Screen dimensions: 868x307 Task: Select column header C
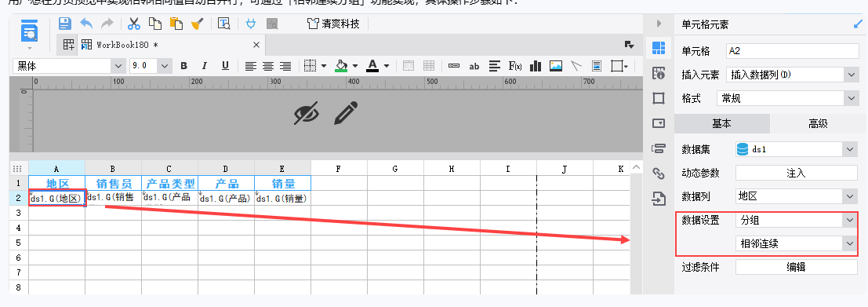coord(169,169)
